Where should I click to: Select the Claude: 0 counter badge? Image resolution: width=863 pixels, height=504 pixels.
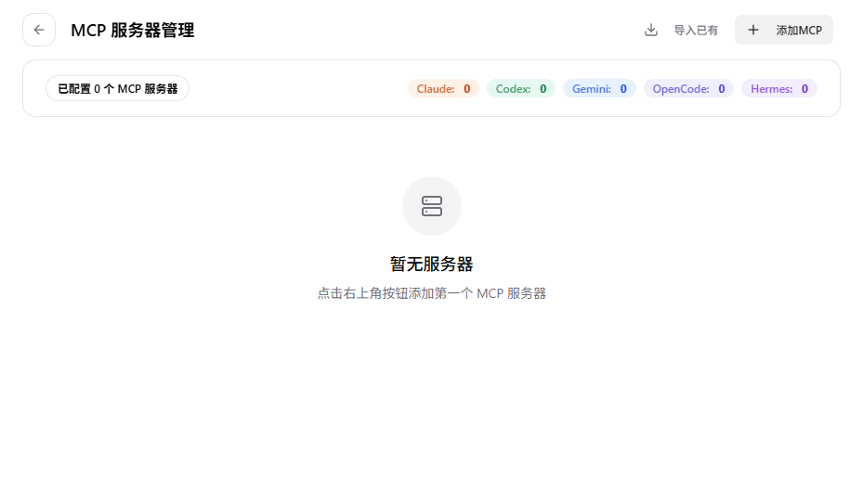[443, 88]
